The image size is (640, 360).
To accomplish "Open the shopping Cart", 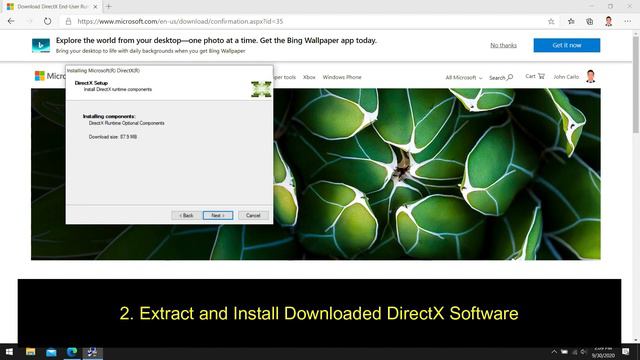I will 535,76.
